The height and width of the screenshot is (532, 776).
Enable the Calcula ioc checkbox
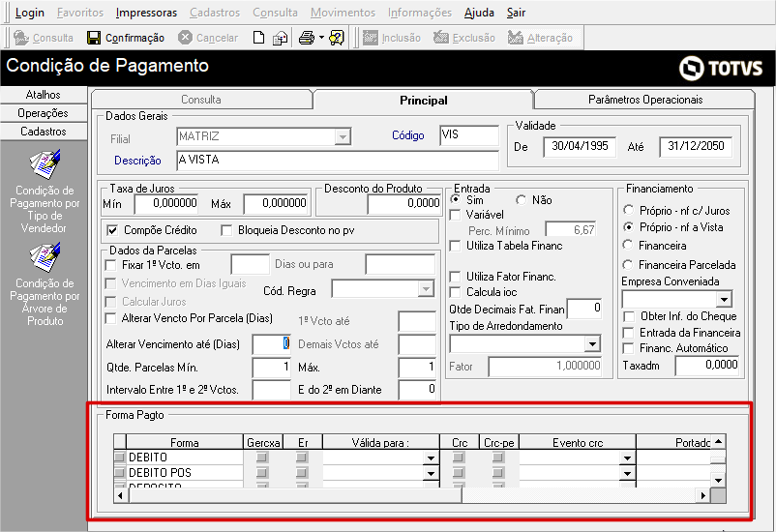pyautogui.click(x=455, y=292)
